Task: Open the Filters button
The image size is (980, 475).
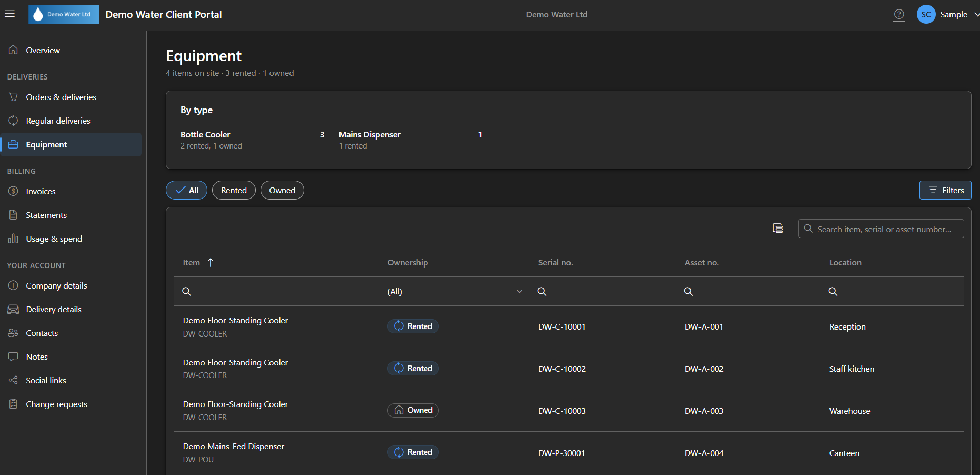Action: click(x=945, y=190)
